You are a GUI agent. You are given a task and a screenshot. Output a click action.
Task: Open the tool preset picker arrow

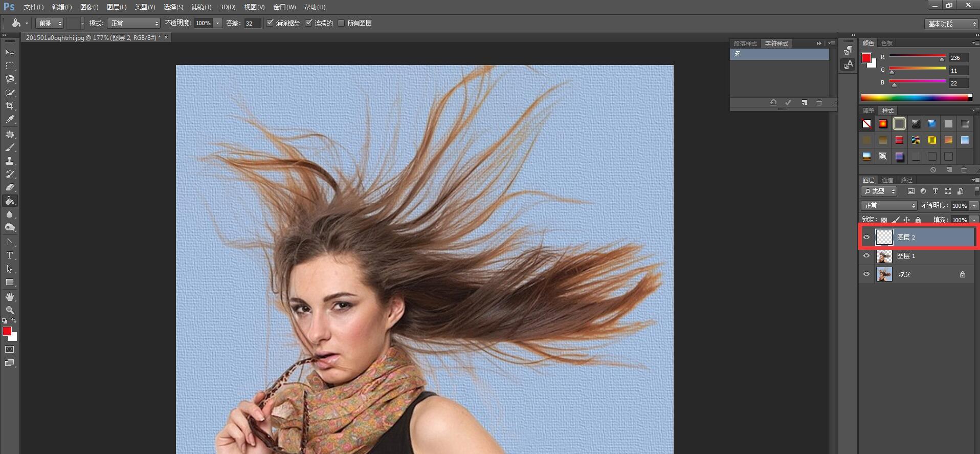27,23
